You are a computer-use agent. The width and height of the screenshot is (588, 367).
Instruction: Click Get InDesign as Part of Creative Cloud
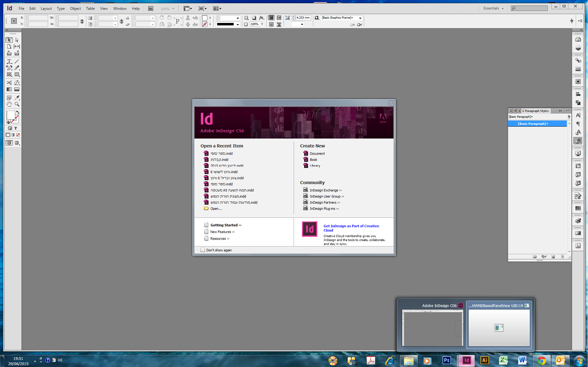[x=351, y=228]
